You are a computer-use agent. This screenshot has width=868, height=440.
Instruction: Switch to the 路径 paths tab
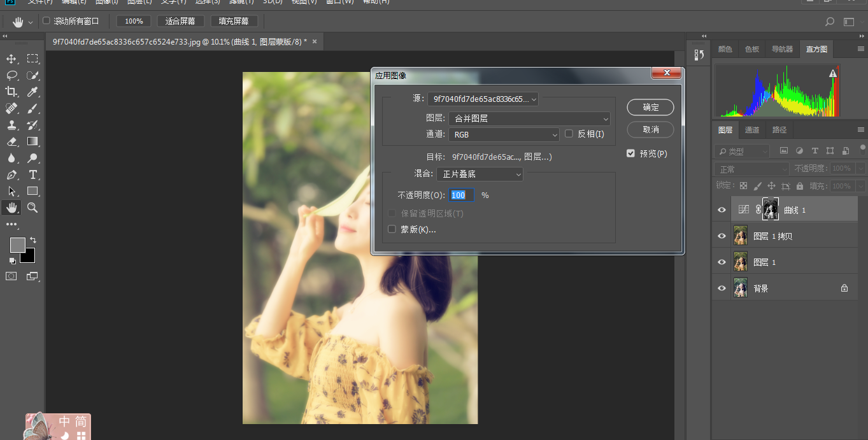[x=779, y=130]
